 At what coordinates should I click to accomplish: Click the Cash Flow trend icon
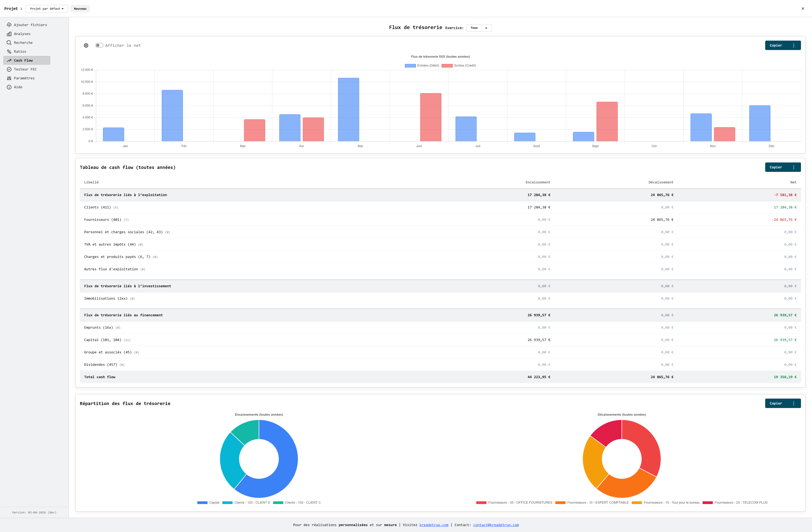tap(9, 60)
